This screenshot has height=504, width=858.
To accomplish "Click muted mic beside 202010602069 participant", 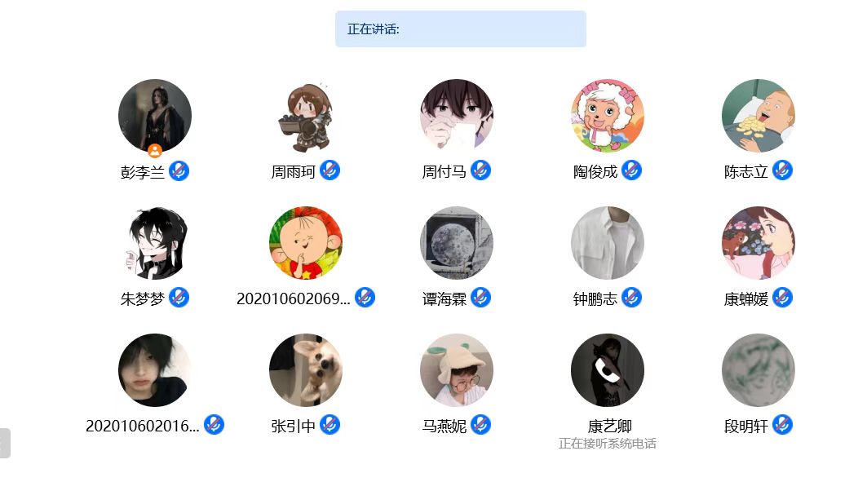I will (365, 298).
